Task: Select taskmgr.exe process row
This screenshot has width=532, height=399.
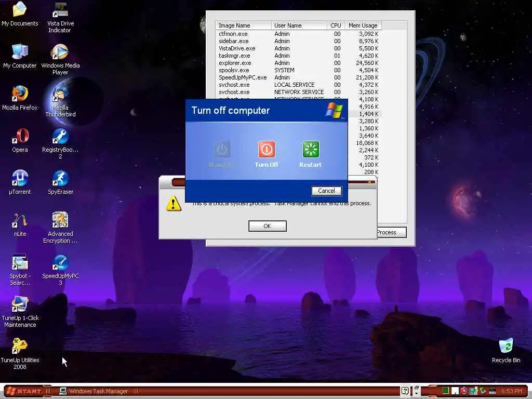Action: tap(299, 56)
